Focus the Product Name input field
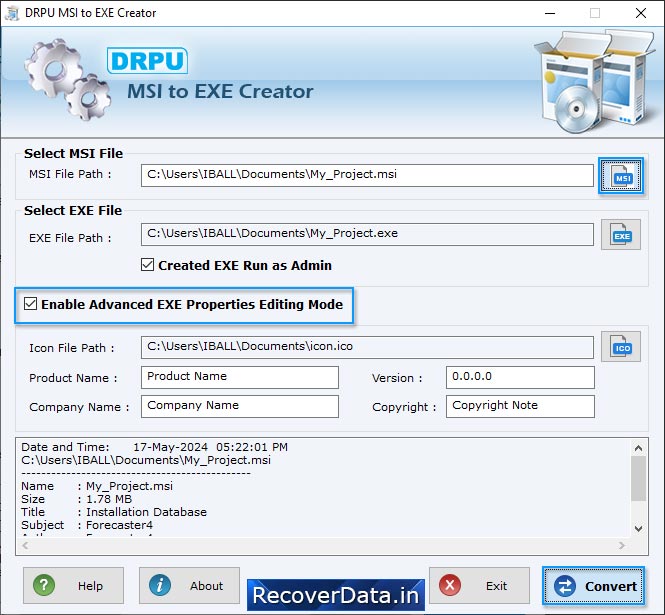 (240, 377)
